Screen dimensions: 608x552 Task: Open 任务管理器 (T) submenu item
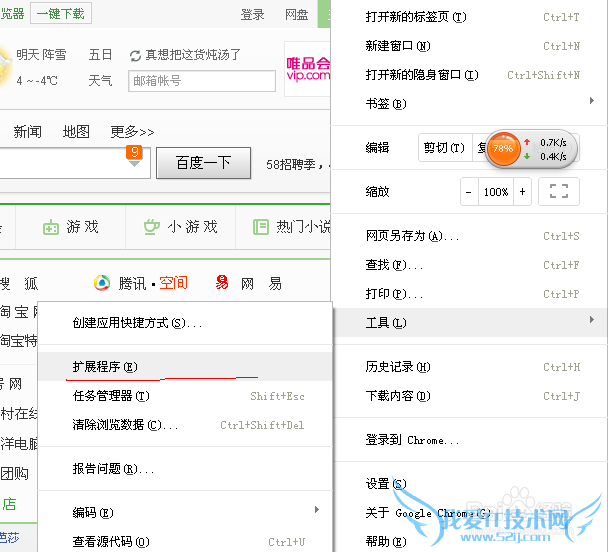[185, 396]
